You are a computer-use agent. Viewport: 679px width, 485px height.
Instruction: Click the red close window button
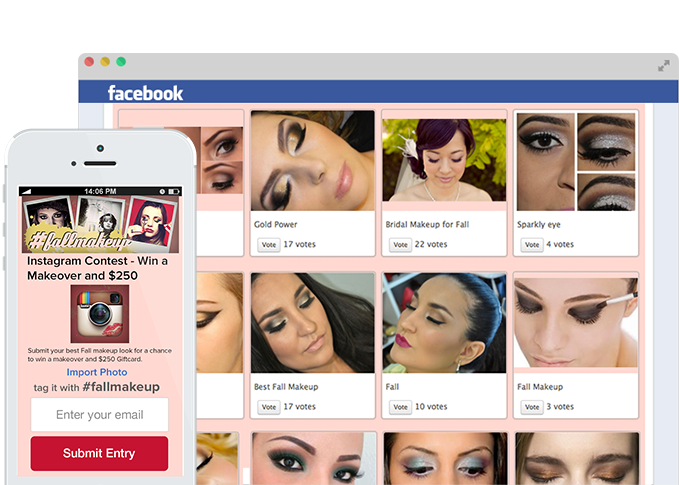[89, 61]
